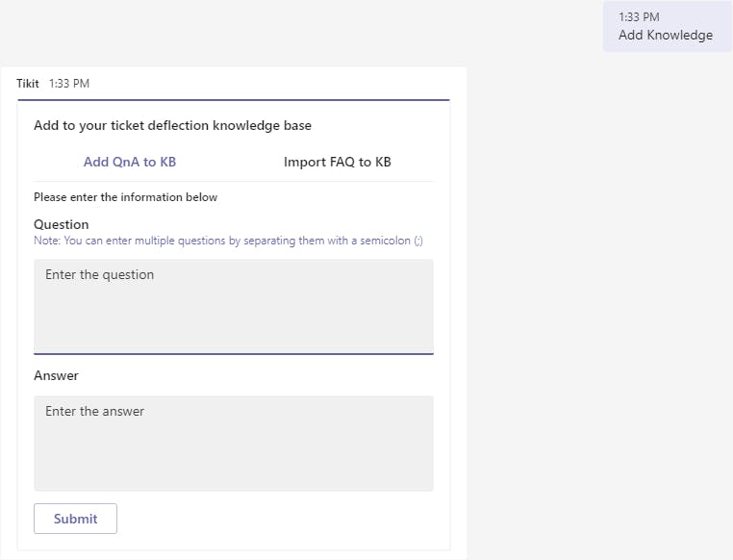
Task: Click the Add Knowledge message text
Action: [x=666, y=36]
